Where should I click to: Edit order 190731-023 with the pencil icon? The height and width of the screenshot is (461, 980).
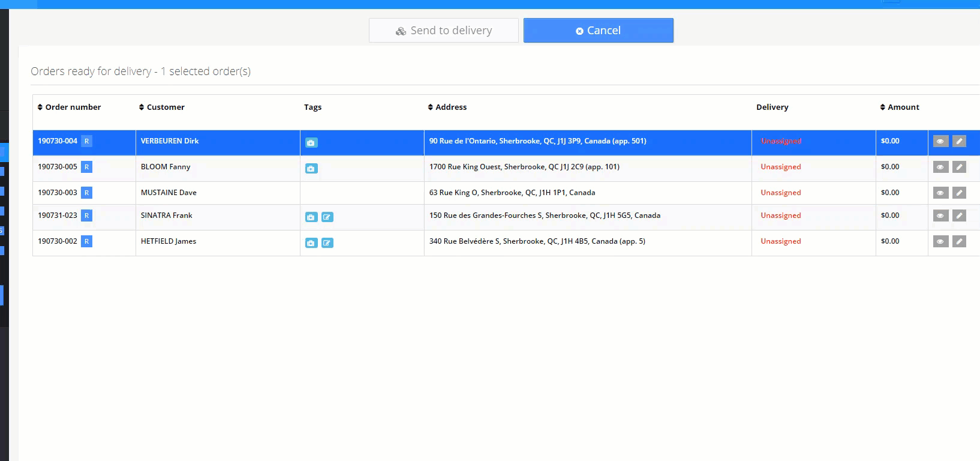tap(960, 216)
